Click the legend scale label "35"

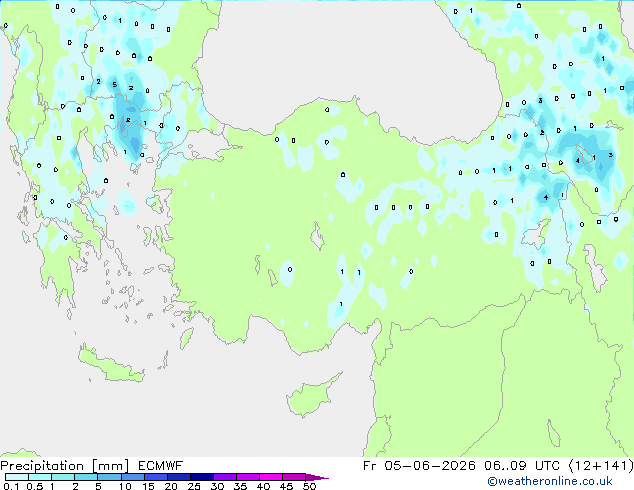tap(240, 486)
